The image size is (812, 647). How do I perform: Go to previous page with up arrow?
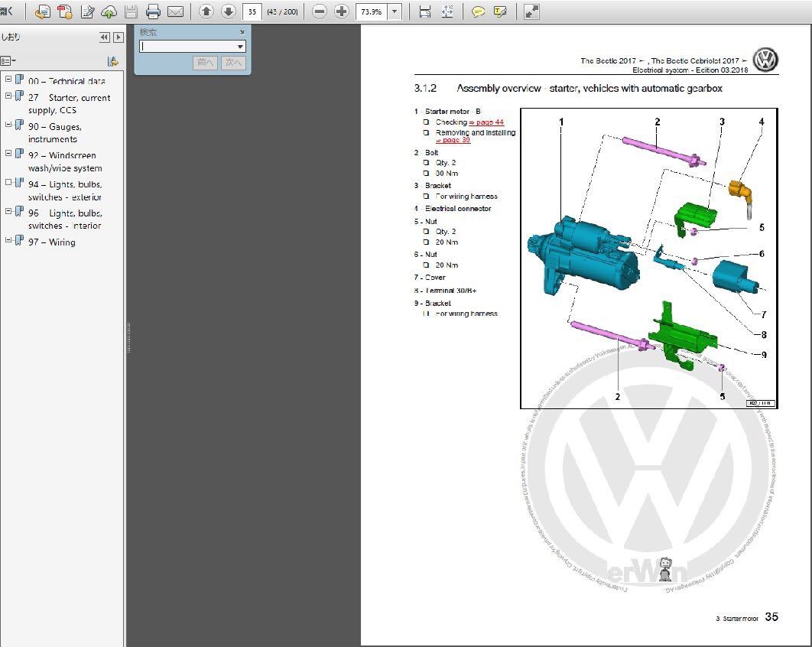pos(206,11)
